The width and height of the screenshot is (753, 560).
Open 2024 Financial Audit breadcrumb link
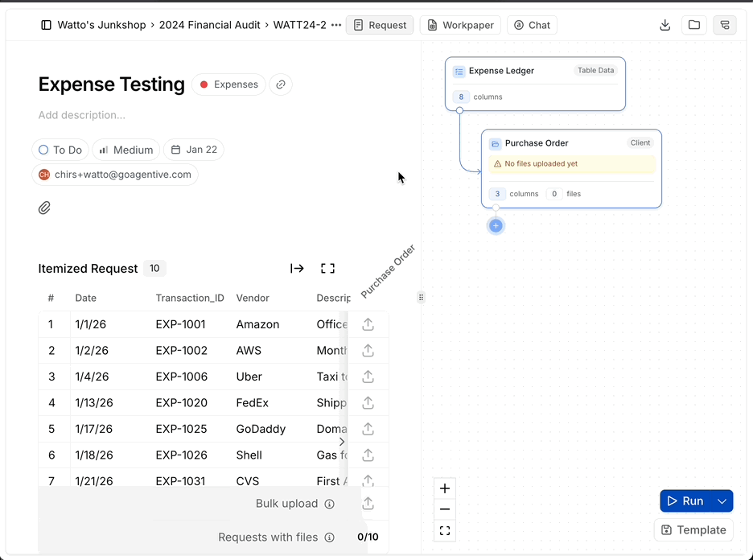pos(209,25)
